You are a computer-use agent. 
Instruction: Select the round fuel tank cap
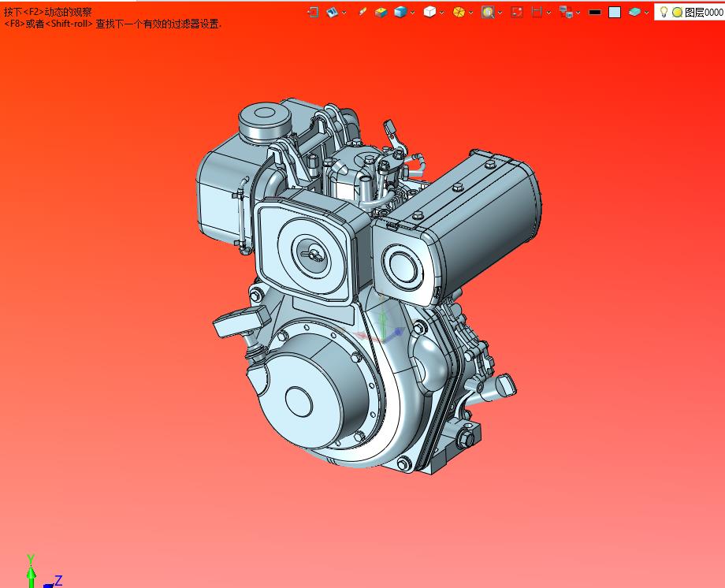[265, 121]
